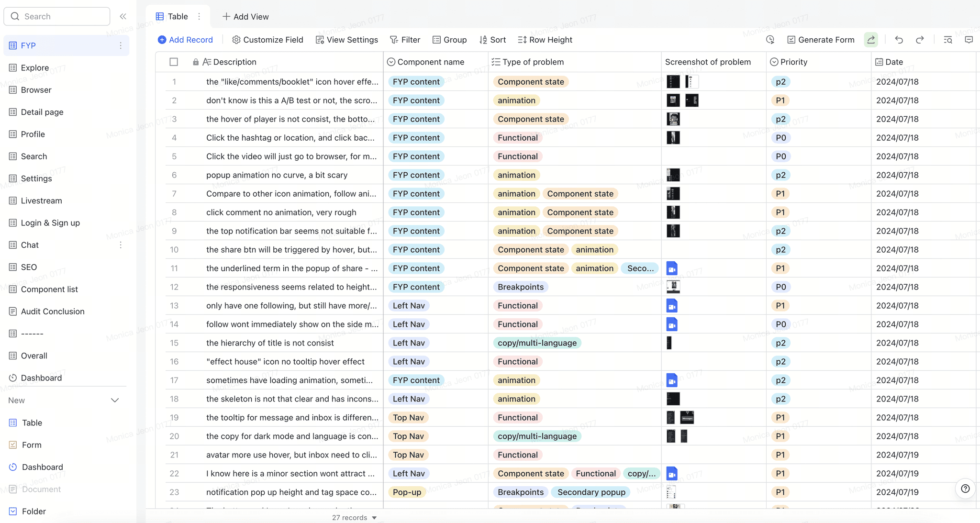Open the help question mark icon
The image size is (980, 523).
click(965, 489)
